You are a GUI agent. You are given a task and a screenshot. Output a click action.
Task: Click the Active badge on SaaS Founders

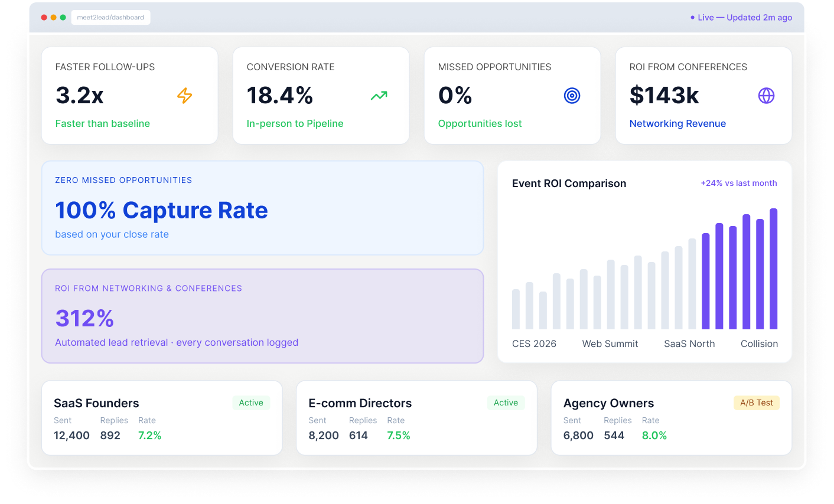click(251, 402)
